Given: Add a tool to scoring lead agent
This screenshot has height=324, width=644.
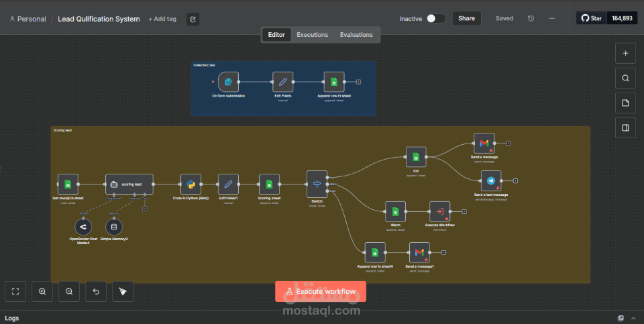Looking at the screenshot, I should tap(145, 208).
